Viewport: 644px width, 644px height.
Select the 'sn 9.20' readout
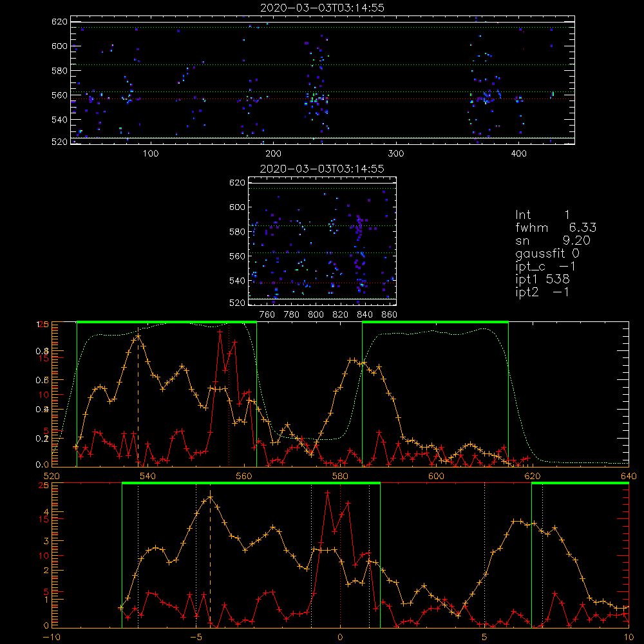pos(553,240)
